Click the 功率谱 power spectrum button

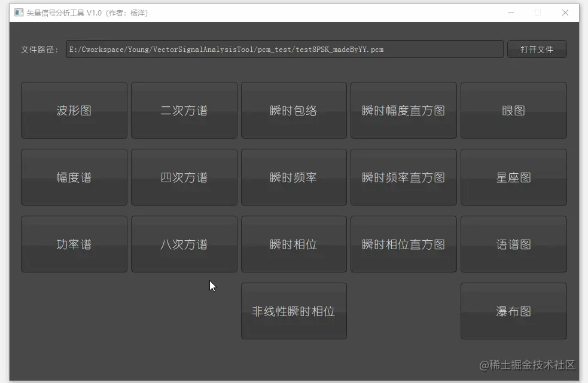[x=74, y=244]
